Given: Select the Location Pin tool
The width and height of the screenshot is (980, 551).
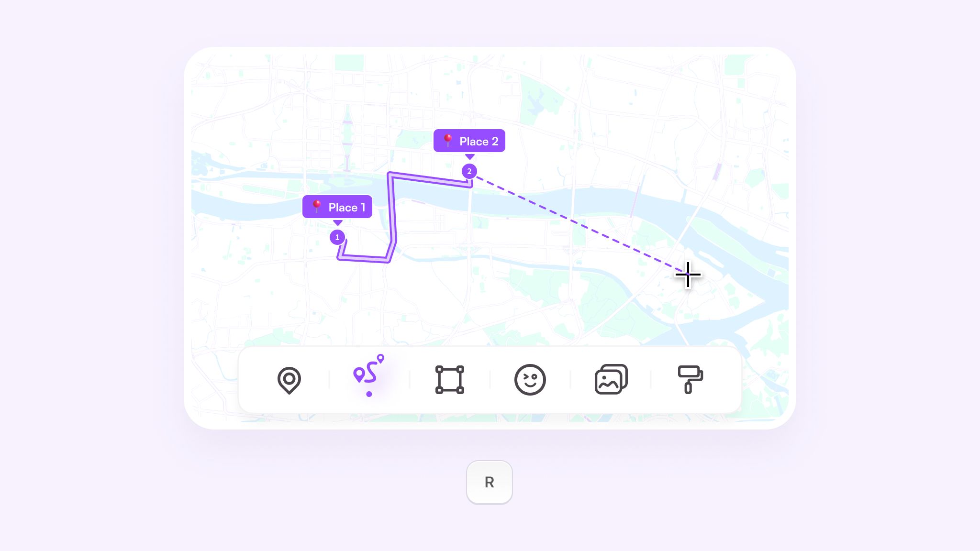Looking at the screenshot, I should pyautogui.click(x=289, y=379).
